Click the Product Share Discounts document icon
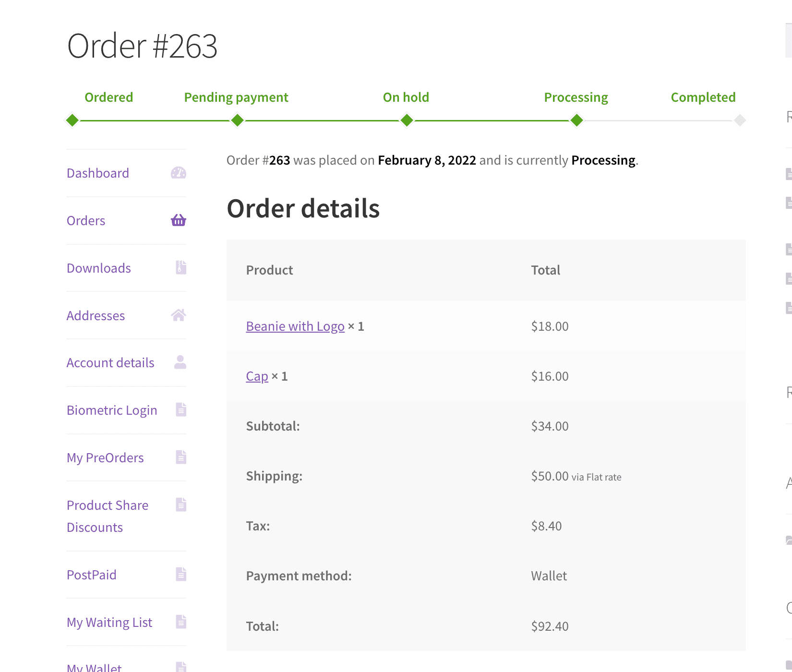 [181, 504]
